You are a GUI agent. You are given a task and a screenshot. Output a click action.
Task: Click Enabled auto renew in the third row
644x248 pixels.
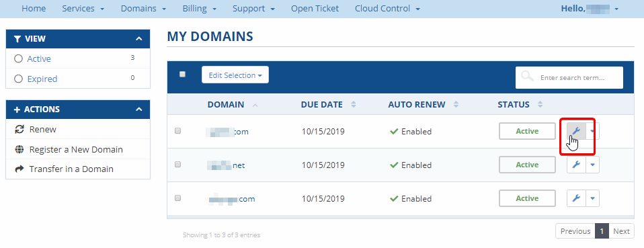(411, 199)
